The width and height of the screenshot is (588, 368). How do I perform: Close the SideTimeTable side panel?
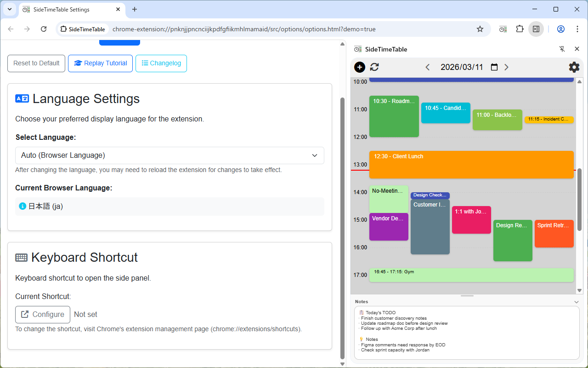click(577, 49)
